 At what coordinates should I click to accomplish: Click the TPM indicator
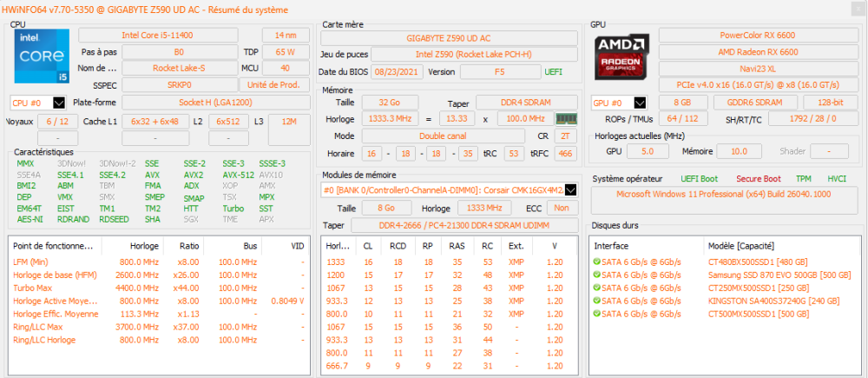tap(803, 179)
